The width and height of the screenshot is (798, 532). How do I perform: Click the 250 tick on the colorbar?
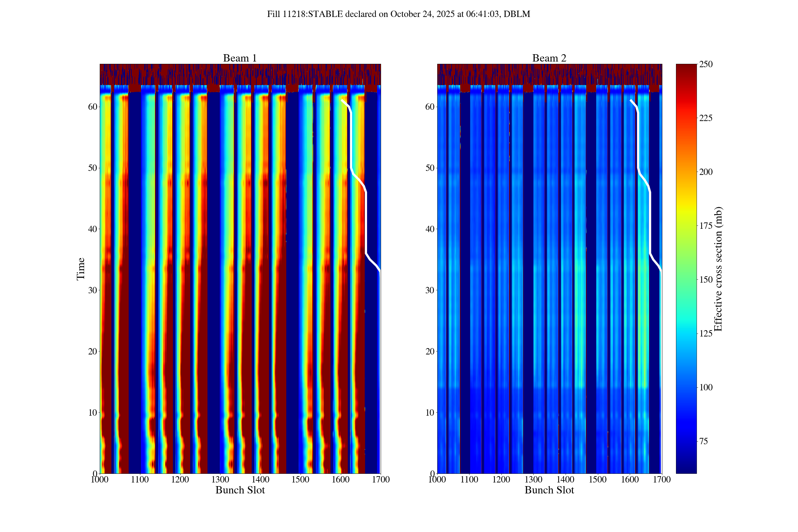click(x=706, y=65)
